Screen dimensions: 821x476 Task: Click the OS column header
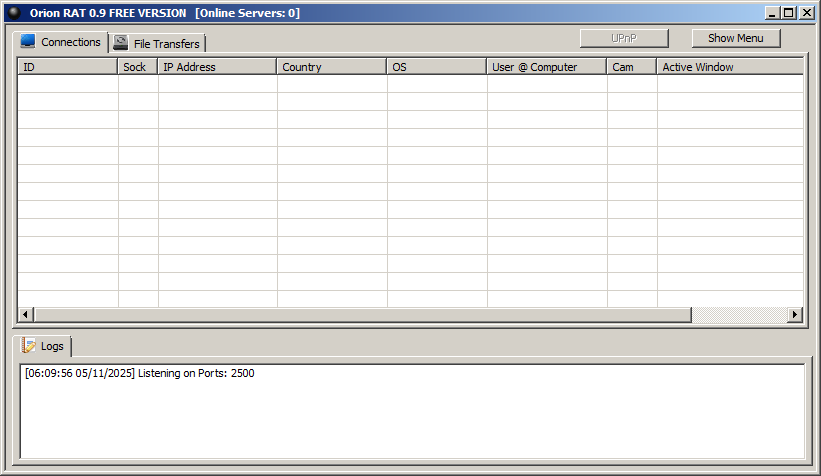click(437, 67)
